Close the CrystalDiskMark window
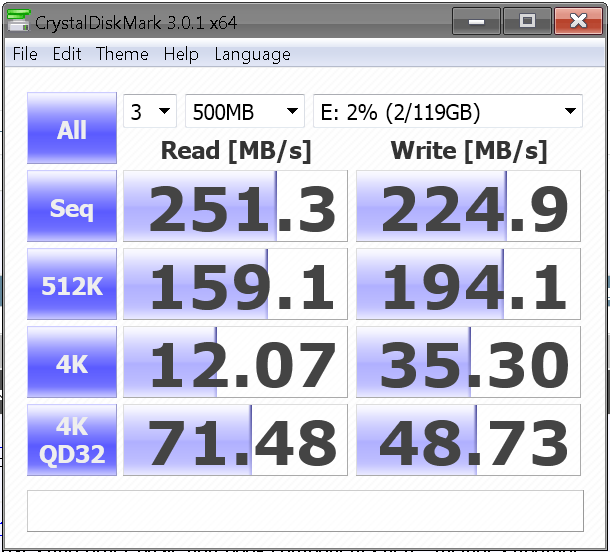610x552 pixels. tap(578, 21)
